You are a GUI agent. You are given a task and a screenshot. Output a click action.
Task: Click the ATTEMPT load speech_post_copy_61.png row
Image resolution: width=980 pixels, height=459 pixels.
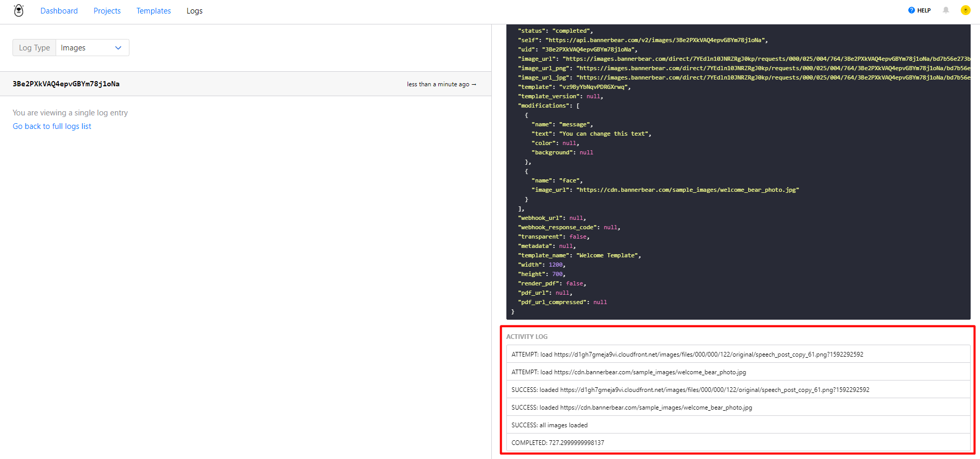(687, 355)
